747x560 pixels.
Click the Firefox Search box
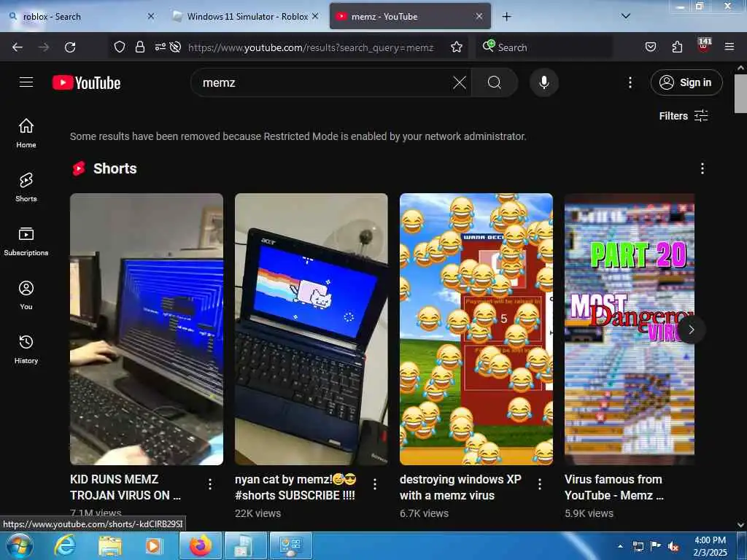pyautogui.click(x=544, y=47)
